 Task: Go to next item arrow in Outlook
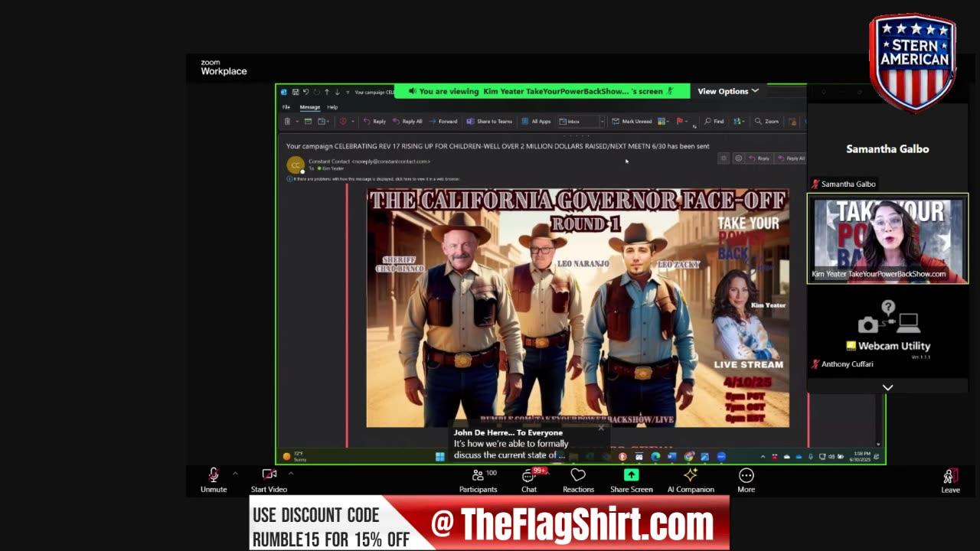337,92
